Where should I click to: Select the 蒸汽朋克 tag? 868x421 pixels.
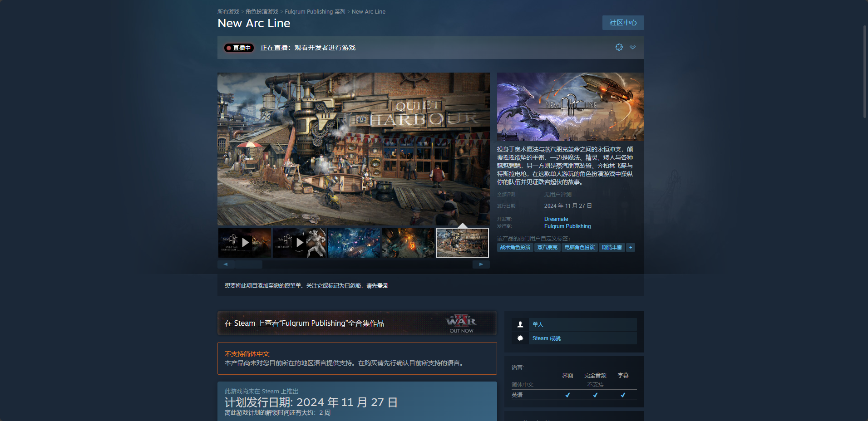coord(547,248)
